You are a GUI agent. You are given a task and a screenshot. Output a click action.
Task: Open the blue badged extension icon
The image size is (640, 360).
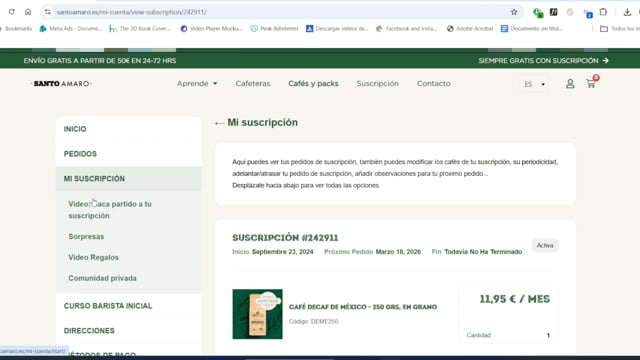(x=588, y=13)
